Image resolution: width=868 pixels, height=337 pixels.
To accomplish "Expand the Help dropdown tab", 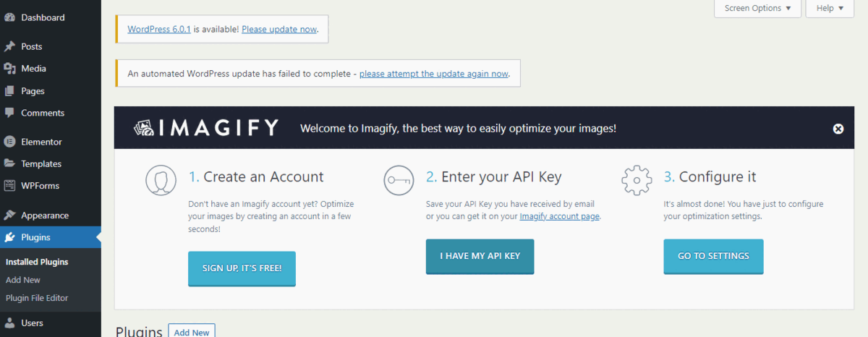I will [830, 8].
